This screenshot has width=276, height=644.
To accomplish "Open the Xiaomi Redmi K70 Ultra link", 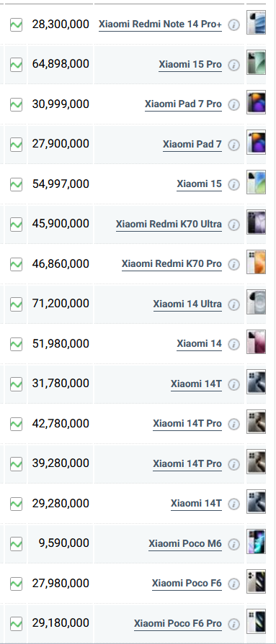I will [169, 225].
